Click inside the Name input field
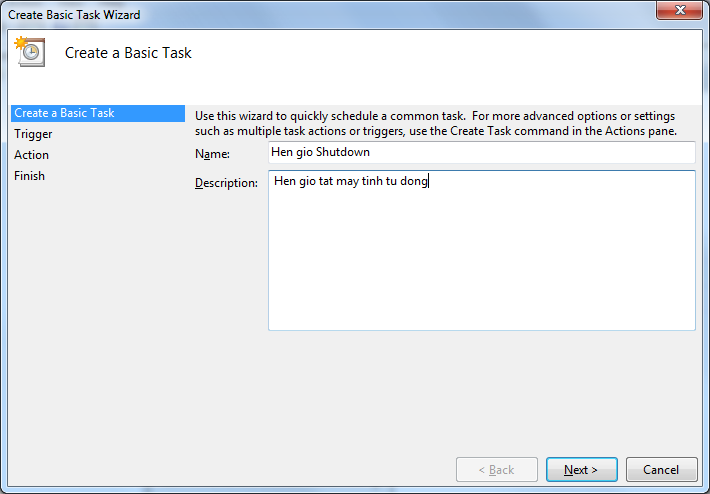The image size is (710, 494). coord(481,152)
